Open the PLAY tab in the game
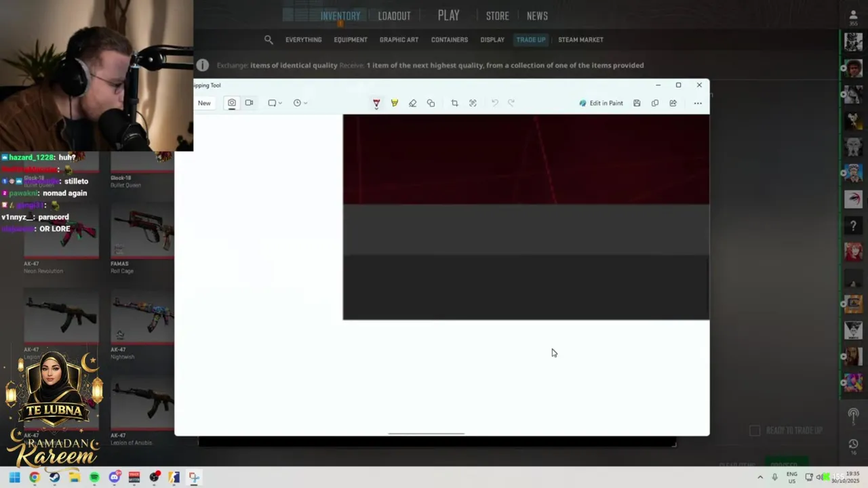The height and width of the screenshot is (488, 868). point(448,15)
